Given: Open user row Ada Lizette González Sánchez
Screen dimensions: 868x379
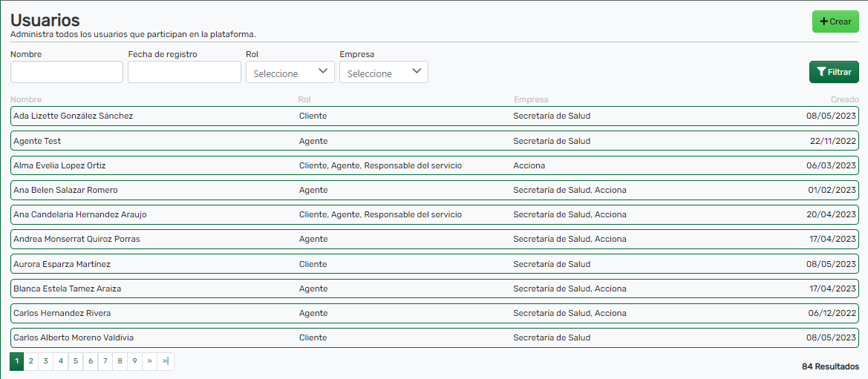Looking at the screenshot, I should tap(434, 116).
